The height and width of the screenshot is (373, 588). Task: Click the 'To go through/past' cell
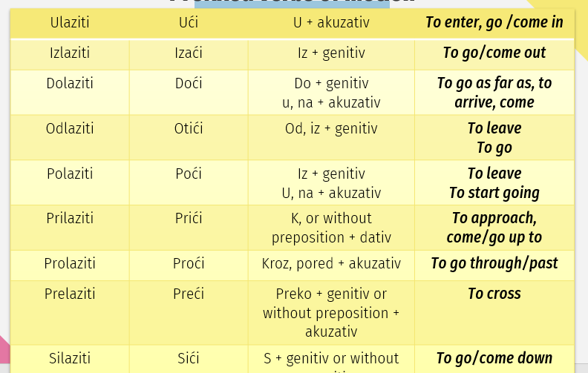point(494,265)
